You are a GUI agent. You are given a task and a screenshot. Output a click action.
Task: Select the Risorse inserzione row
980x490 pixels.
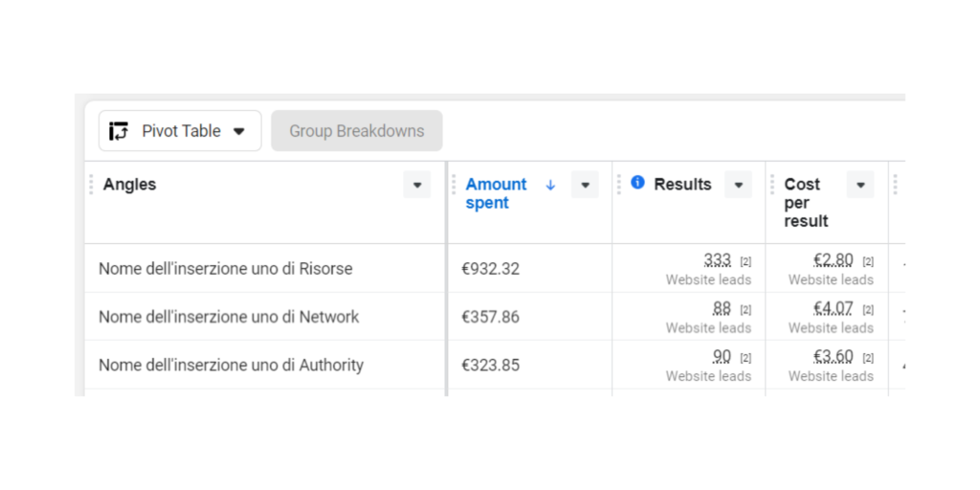pyautogui.click(x=225, y=269)
